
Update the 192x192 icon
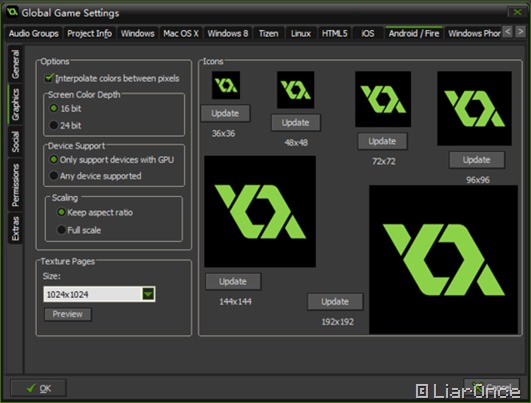[x=335, y=301]
